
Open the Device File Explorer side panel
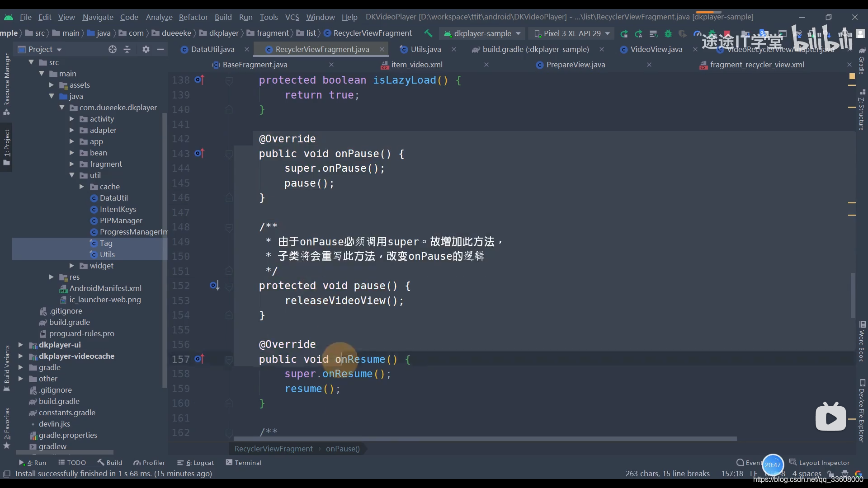(862, 410)
